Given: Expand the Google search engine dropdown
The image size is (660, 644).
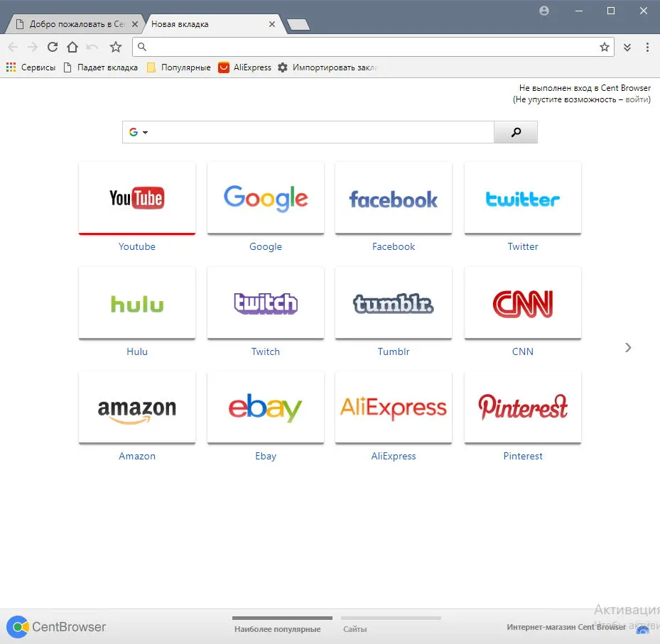Looking at the screenshot, I should (x=139, y=132).
